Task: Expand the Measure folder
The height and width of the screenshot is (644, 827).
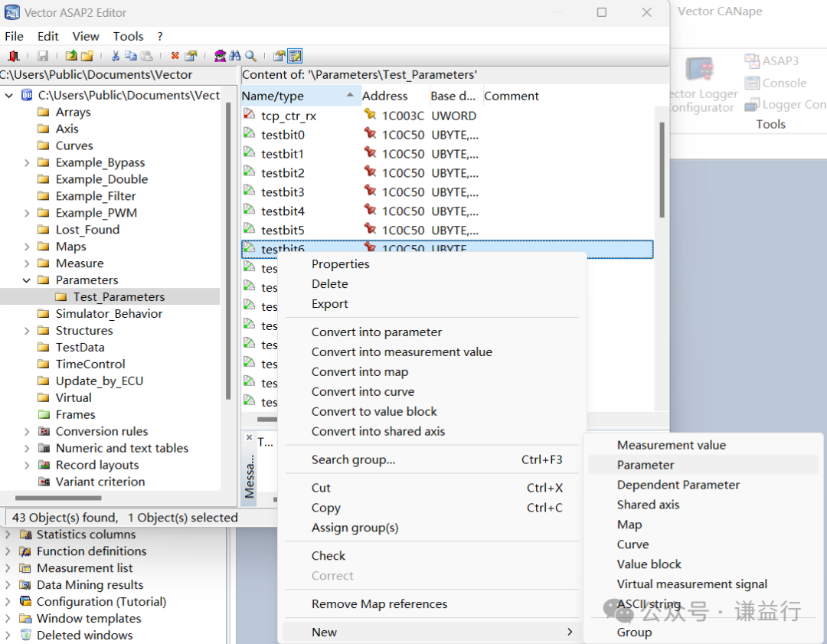Action: point(26,263)
